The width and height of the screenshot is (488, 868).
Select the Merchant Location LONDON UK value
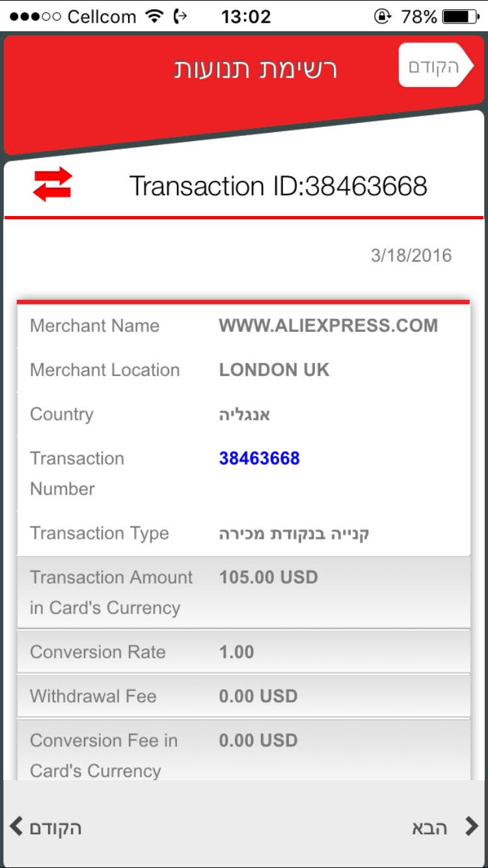tap(274, 370)
